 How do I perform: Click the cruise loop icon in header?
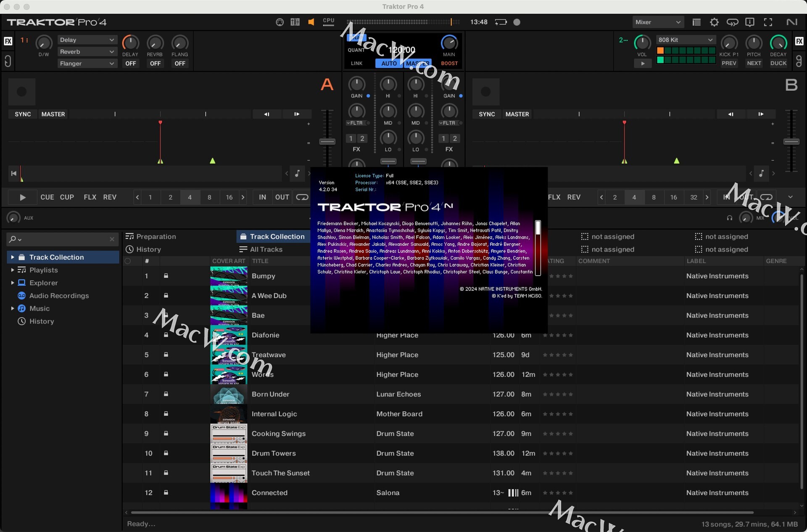click(x=732, y=22)
